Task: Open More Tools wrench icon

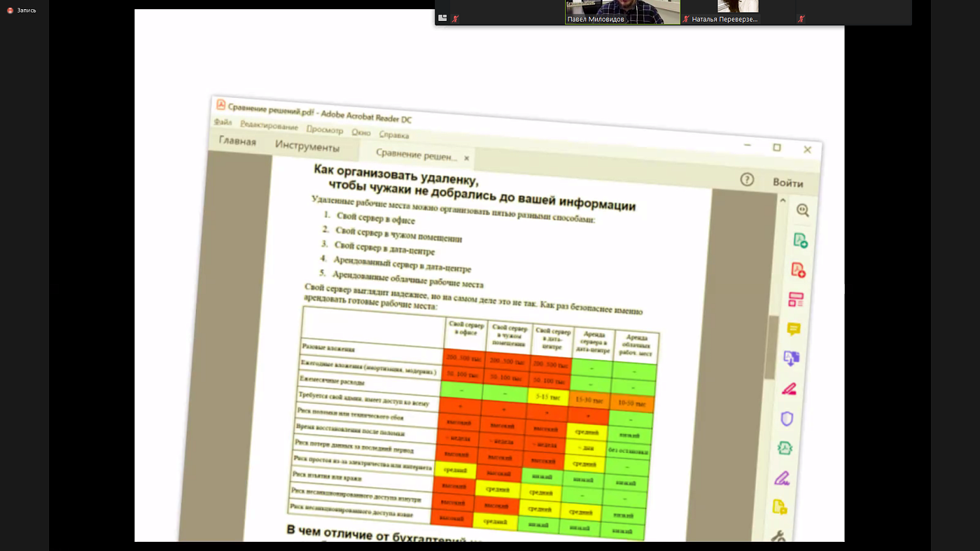Action: click(x=777, y=536)
